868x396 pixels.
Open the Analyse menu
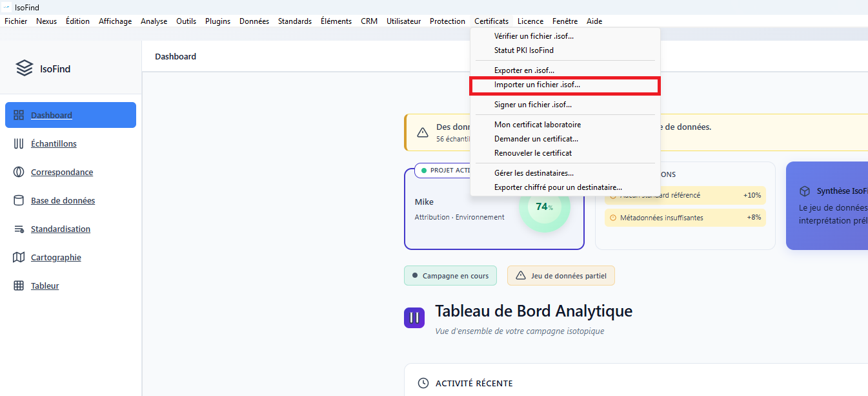pyautogui.click(x=154, y=21)
